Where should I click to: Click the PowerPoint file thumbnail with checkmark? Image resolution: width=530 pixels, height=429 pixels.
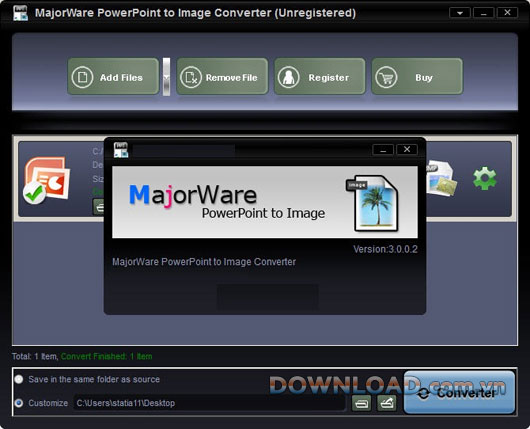click(47, 180)
